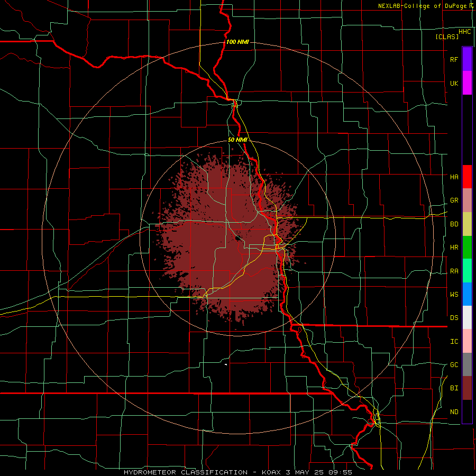This screenshot has width=476, height=476.
Task: Click the 50 NMI range ring label
Action: (x=237, y=140)
